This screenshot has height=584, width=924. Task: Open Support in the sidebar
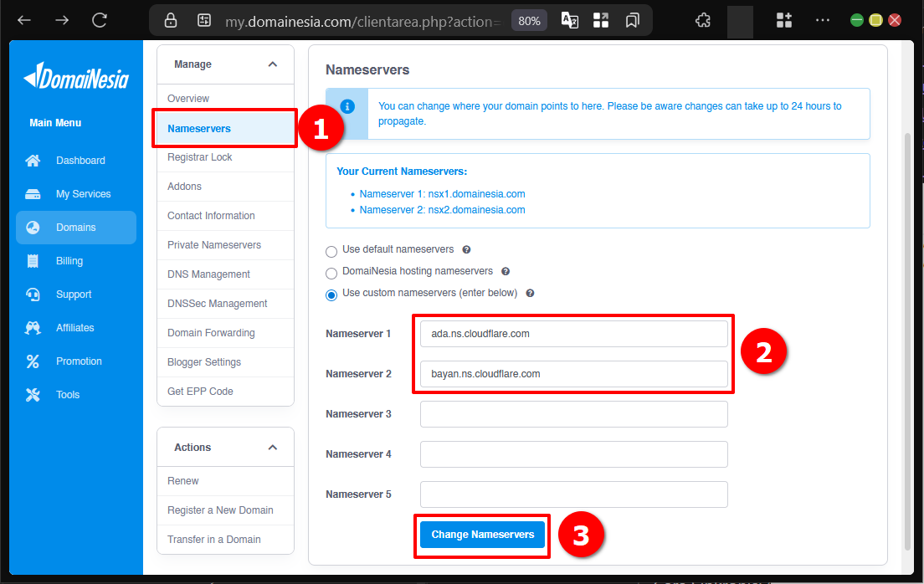click(x=76, y=294)
